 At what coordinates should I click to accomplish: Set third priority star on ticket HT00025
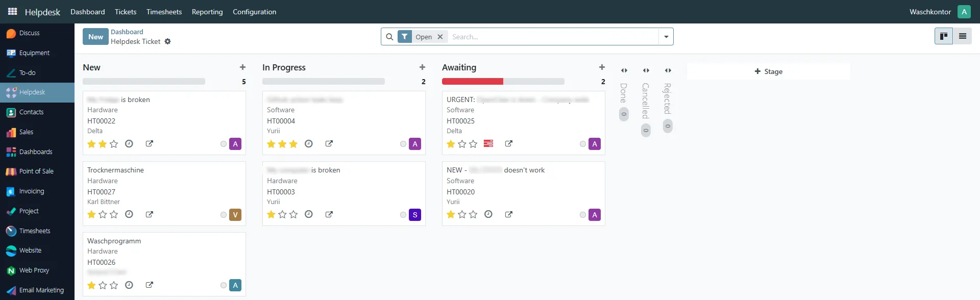(x=473, y=144)
